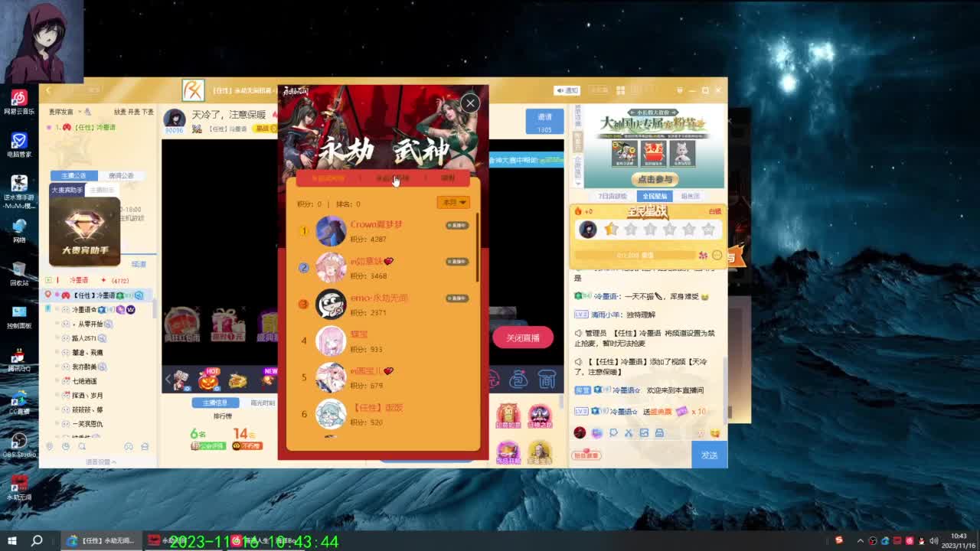Click the taskbar search icon
The image size is (980, 551).
pos(36,540)
